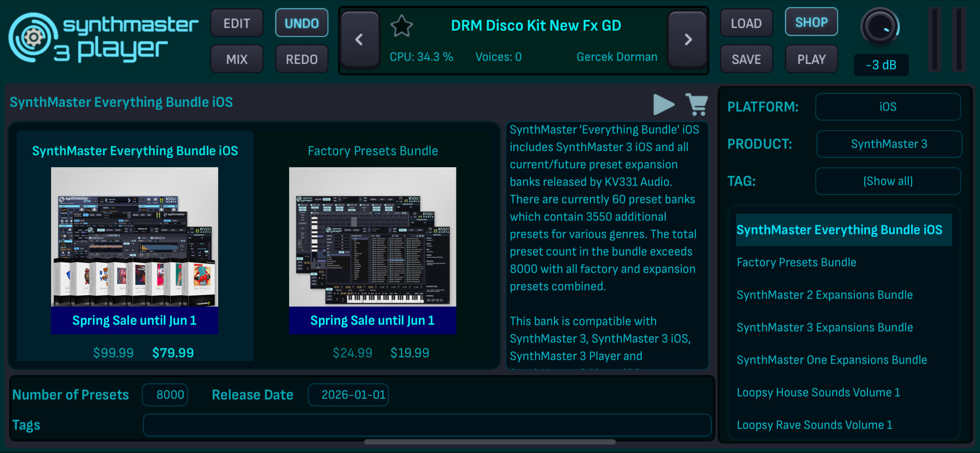Go to next preset arrow
This screenshot has height=453, width=980.
tap(688, 40)
